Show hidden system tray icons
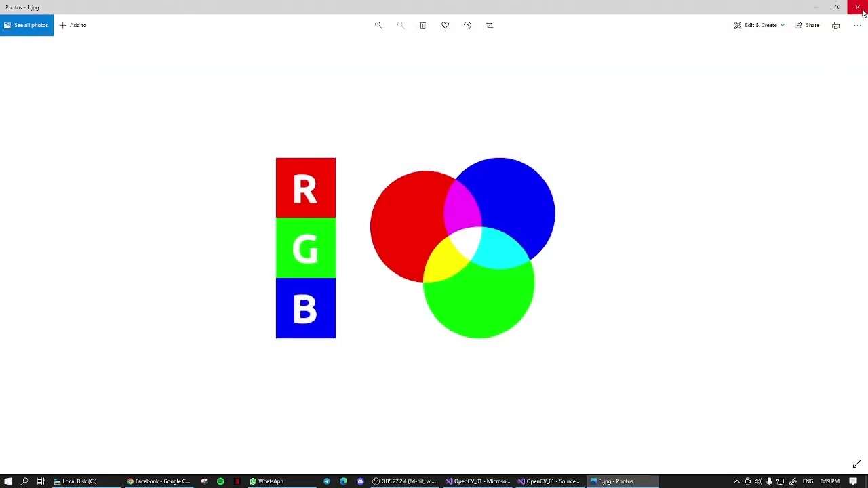The height and width of the screenshot is (488, 868). click(x=736, y=481)
